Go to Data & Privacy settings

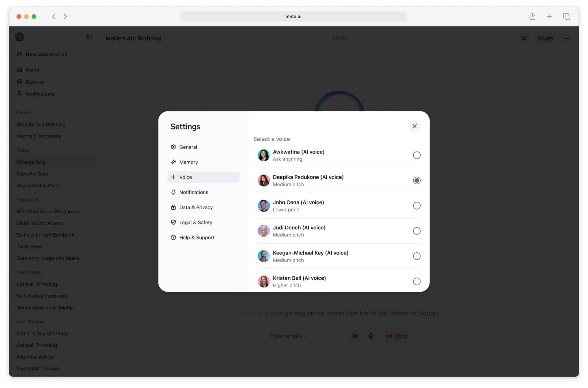(x=203, y=207)
